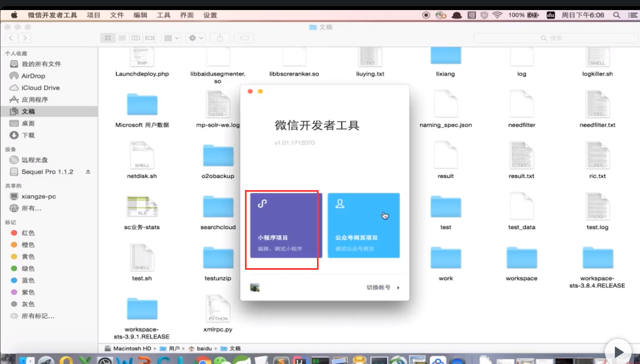The height and width of the screenshot is (364, 640).
Task: Switch Finder to column view
Action: click(136, 38)
